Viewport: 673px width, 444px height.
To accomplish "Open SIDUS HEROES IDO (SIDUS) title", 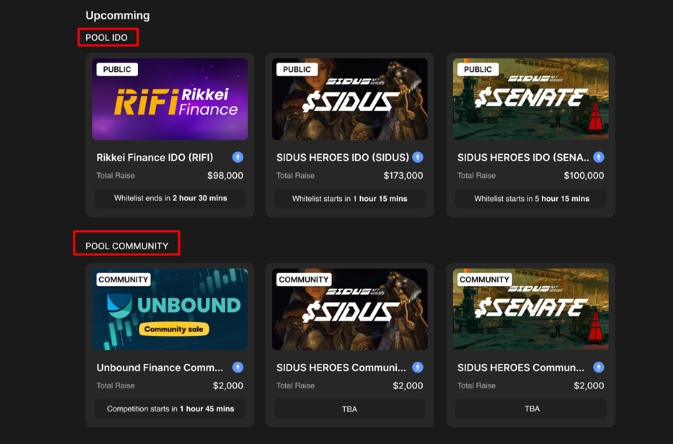I will click(343, 158).
